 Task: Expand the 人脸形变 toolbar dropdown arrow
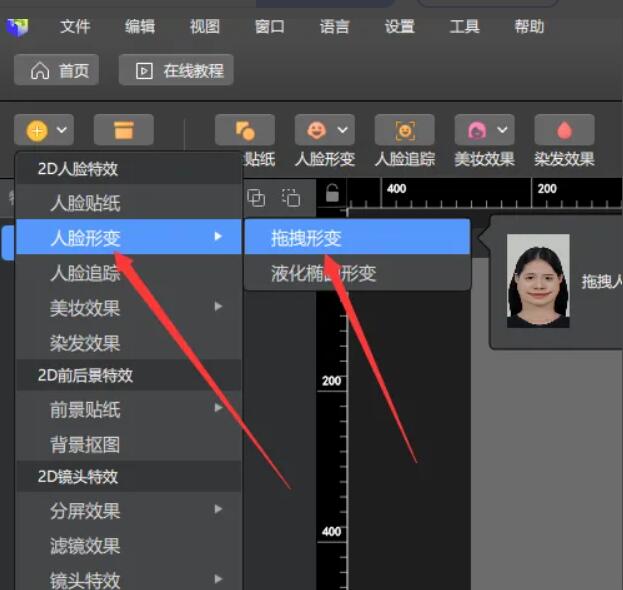[x=344, y=130]
